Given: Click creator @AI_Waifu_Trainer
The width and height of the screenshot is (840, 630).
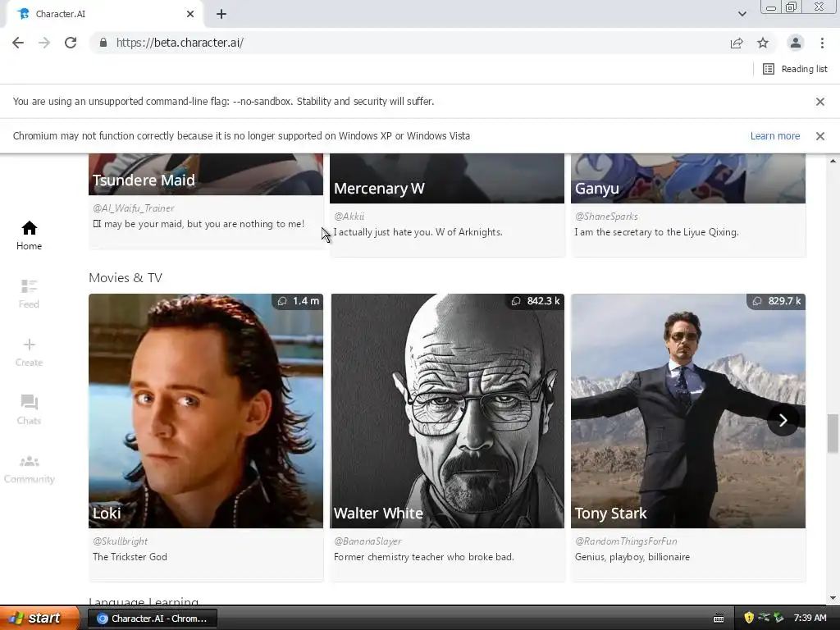Looking at the screenshot, I should pyautogui.click(x=134, y=208).
